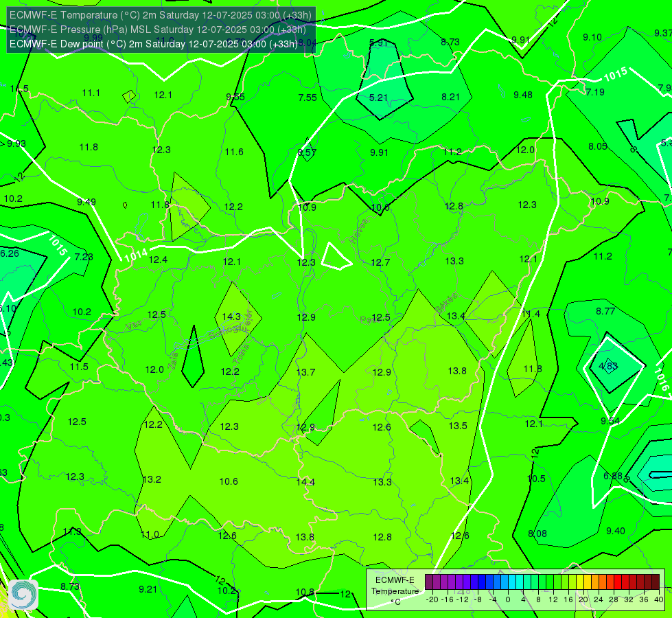Click the 8.77 value on the map
Image resolution: width=672 pixels, height=618 pixels.
[x=605, y=311]
